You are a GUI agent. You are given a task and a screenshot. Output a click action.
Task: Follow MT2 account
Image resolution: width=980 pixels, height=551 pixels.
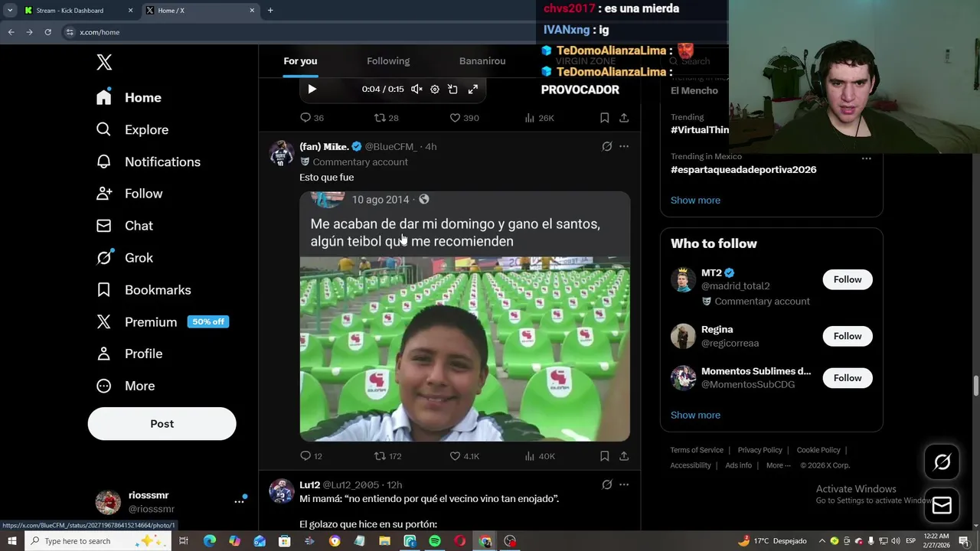(848, 279)
